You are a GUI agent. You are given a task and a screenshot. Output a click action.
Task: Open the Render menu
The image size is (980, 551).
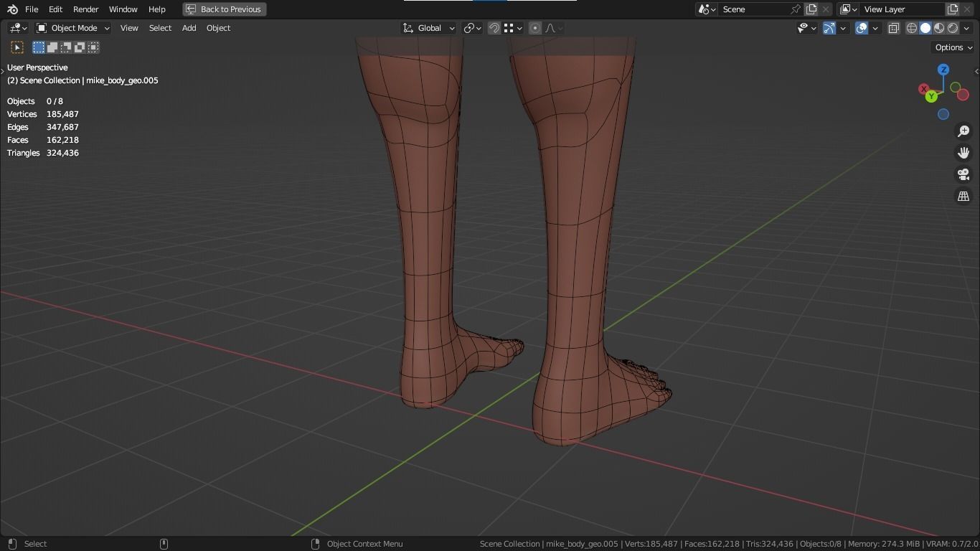tap(86, 9)
